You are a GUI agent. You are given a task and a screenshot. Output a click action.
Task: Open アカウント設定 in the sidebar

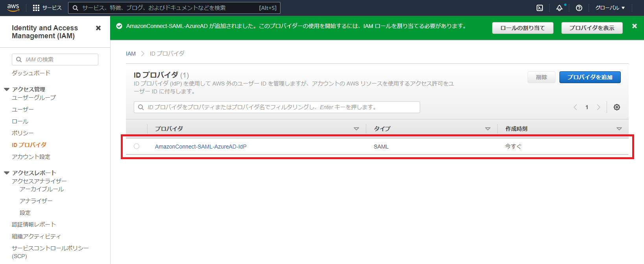coord(31,157)
